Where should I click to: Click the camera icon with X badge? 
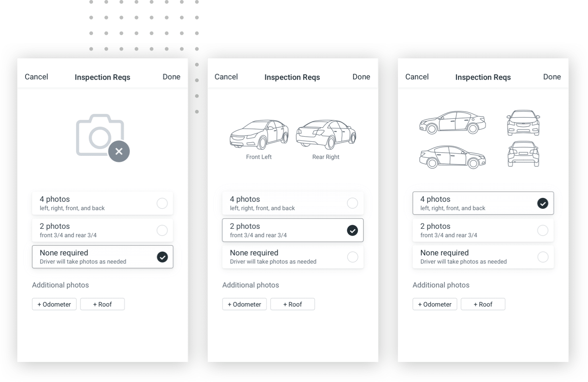pyautogui.click(x=102, y=137)
